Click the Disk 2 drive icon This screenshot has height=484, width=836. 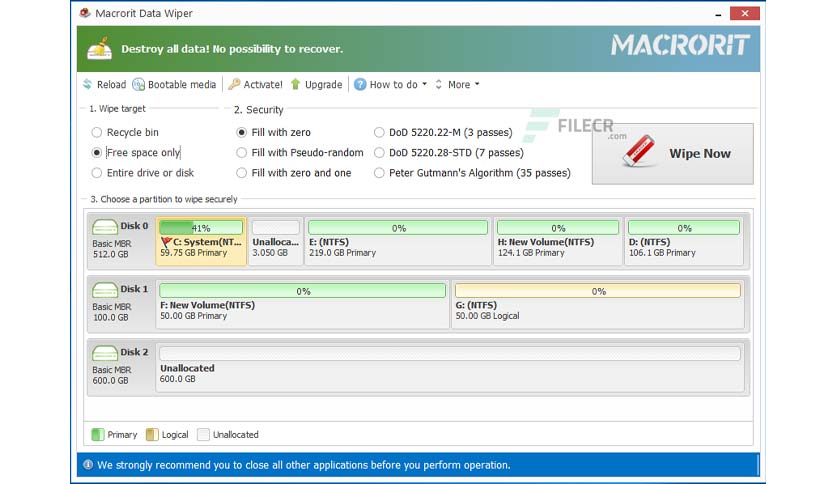105,353
